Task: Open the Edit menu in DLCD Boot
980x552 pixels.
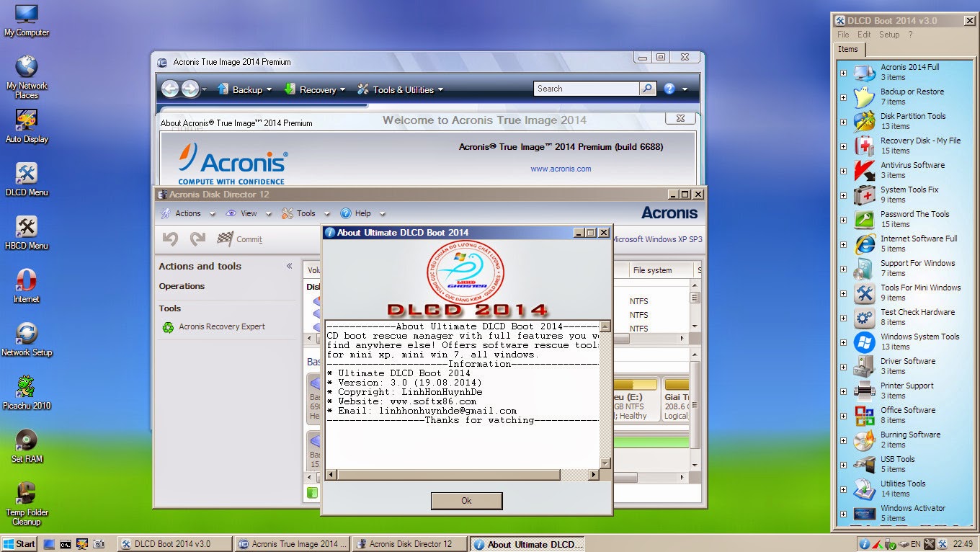Action: coord(864,35)
